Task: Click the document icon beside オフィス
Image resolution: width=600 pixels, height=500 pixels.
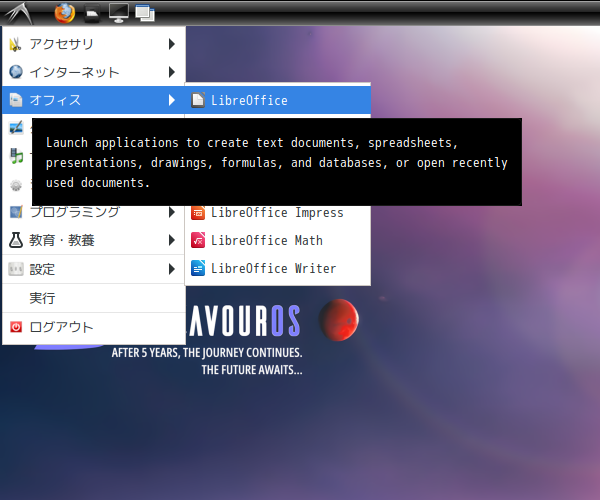Action: pos(16,100)
